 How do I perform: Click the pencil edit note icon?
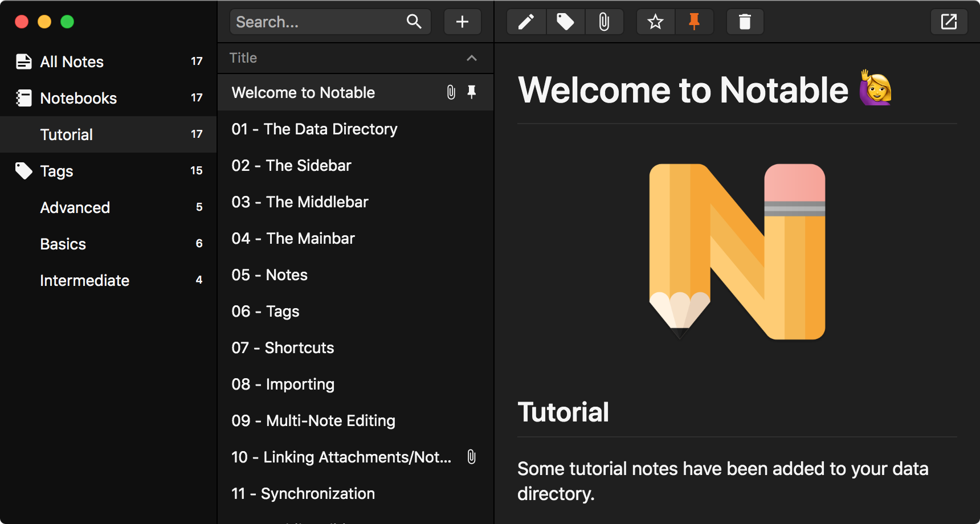click(526, 22)
